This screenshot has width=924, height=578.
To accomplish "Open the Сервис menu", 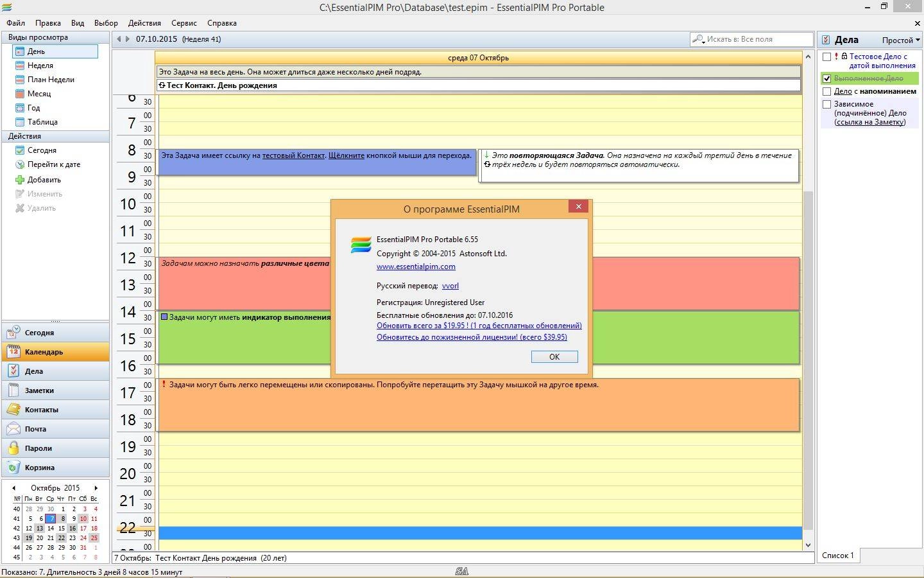I will (x=184, y=23).
